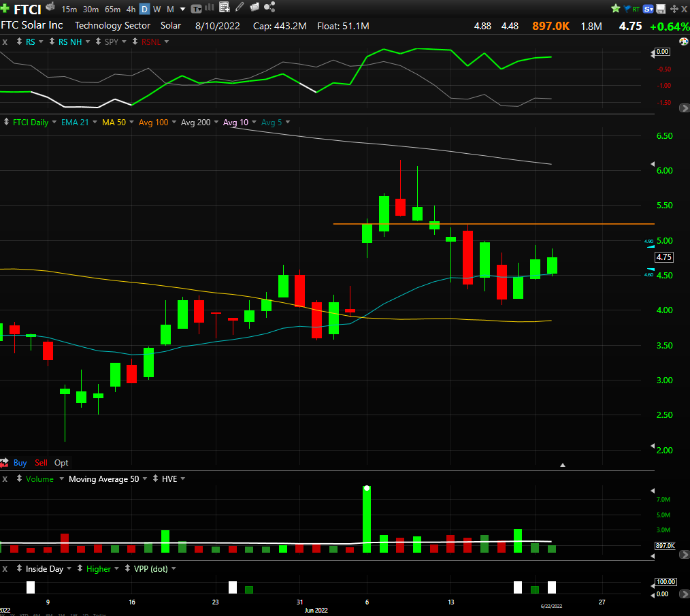690x616 pixels.
Task: Click the green favorites star icon
Action: 616,8
